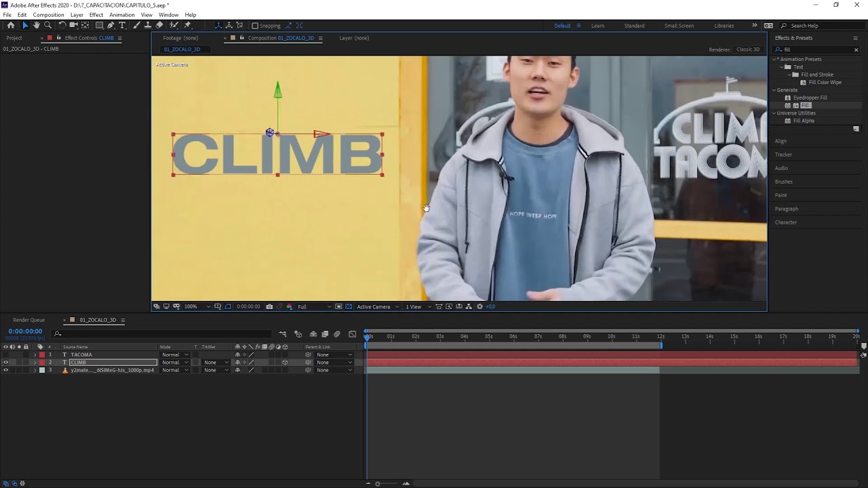868x488 pixels.
Task: Open the TrkMat dropdown for CLIMB layer
Action: tap(216, 363)
